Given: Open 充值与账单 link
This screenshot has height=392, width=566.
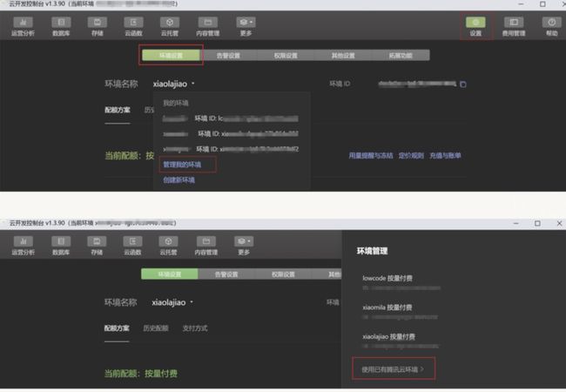Looking at the screenshot, I should (445, 156).
